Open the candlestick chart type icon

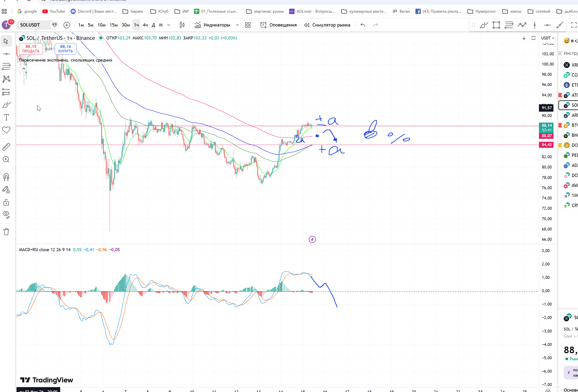pos(182,25)
